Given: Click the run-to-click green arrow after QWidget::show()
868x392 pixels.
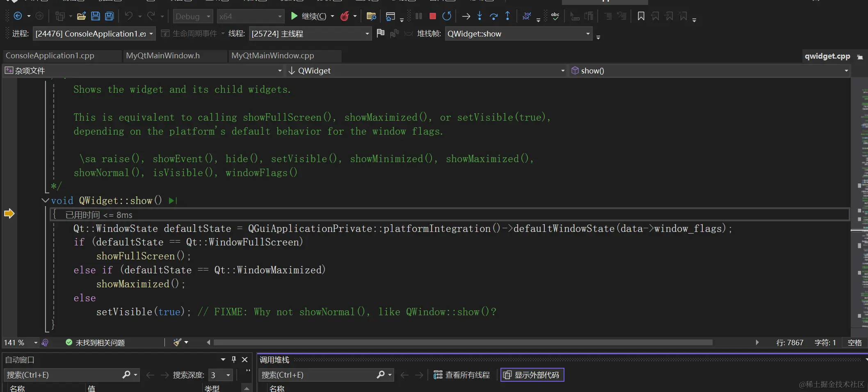Looking at the screenshot, I should (x=173, y=201).
